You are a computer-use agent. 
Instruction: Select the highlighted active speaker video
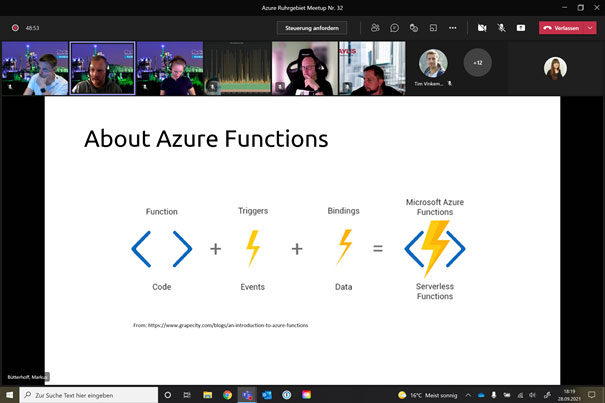[103, 68]
